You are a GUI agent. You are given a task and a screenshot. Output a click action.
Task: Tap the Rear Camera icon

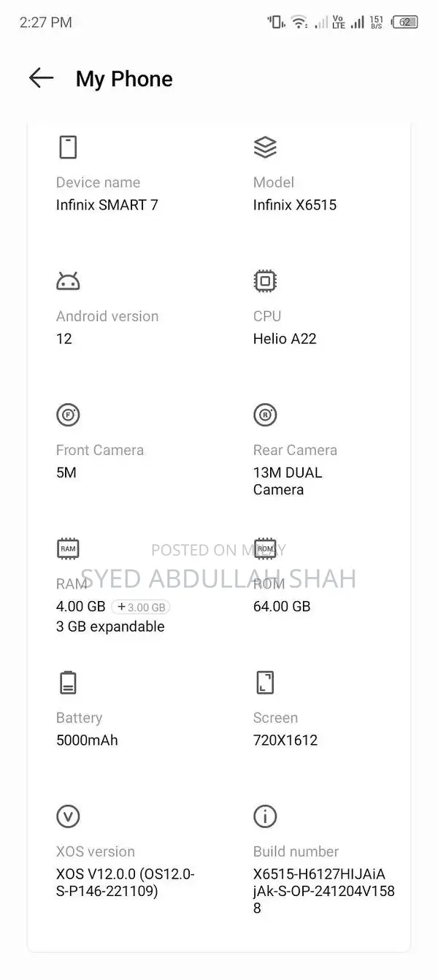265,414
